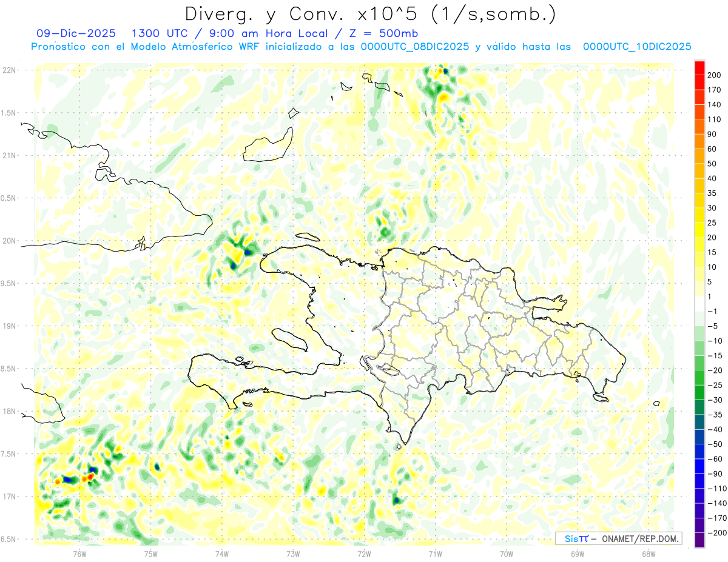Viewport: 728px width, 562px height.
Task: Click longitude axis label '75W'
Action: point(150,554)
